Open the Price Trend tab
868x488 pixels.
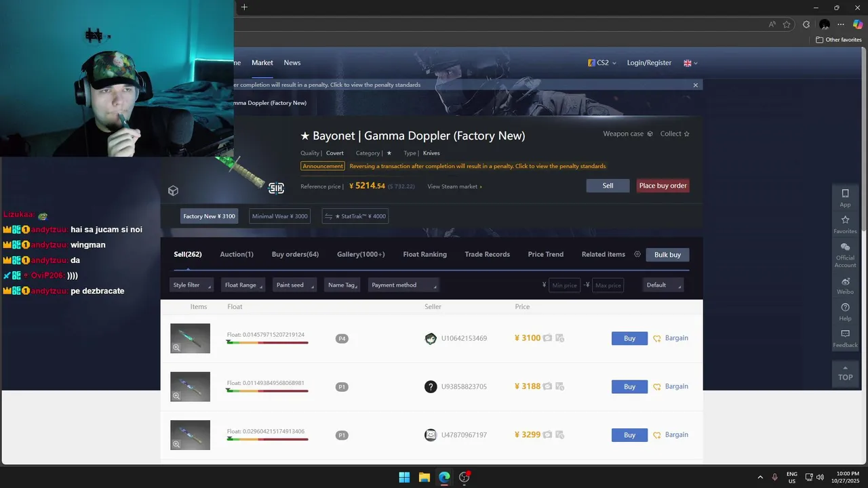pos(546,254)
